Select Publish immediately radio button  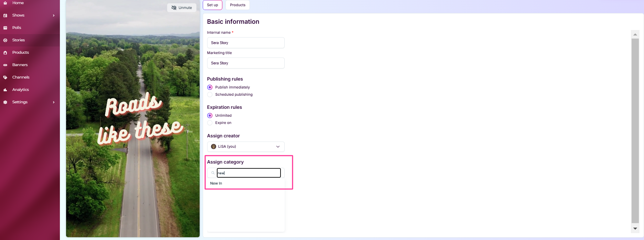click(x=210, y=87)
